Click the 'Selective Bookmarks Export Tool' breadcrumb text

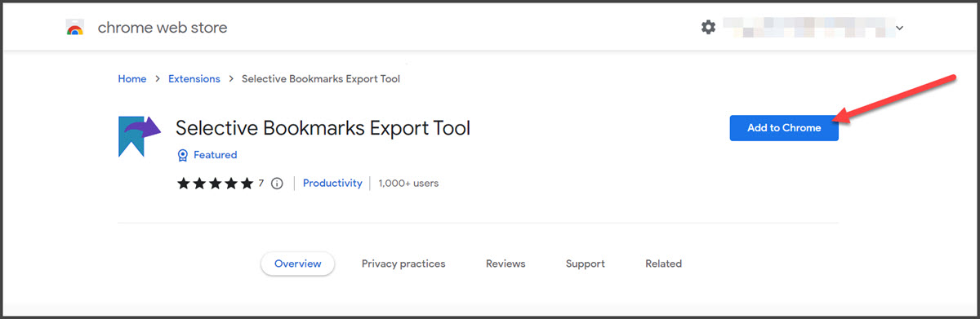[x=321, y=79]
